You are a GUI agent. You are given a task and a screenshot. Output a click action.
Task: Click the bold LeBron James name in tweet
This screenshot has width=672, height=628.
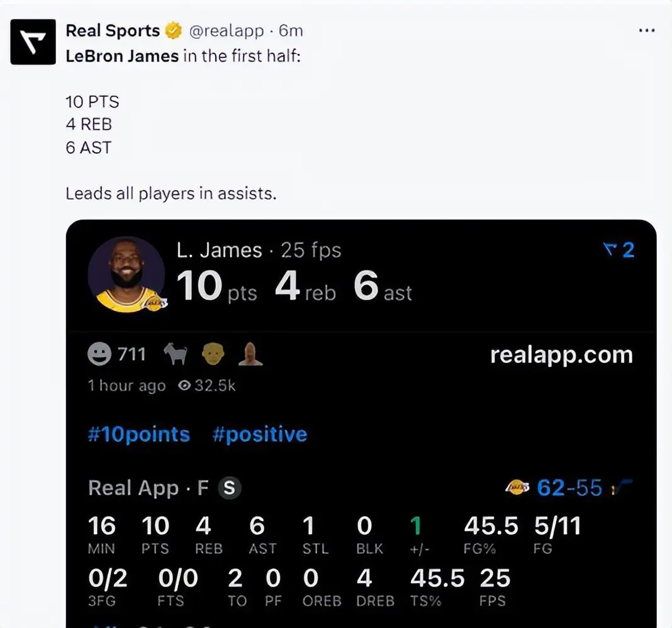coord(122,56)
